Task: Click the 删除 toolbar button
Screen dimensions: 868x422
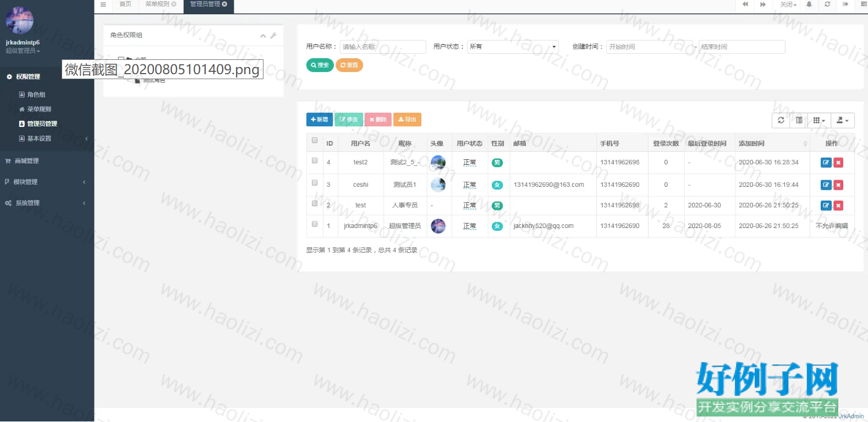Action: (378, 120)
